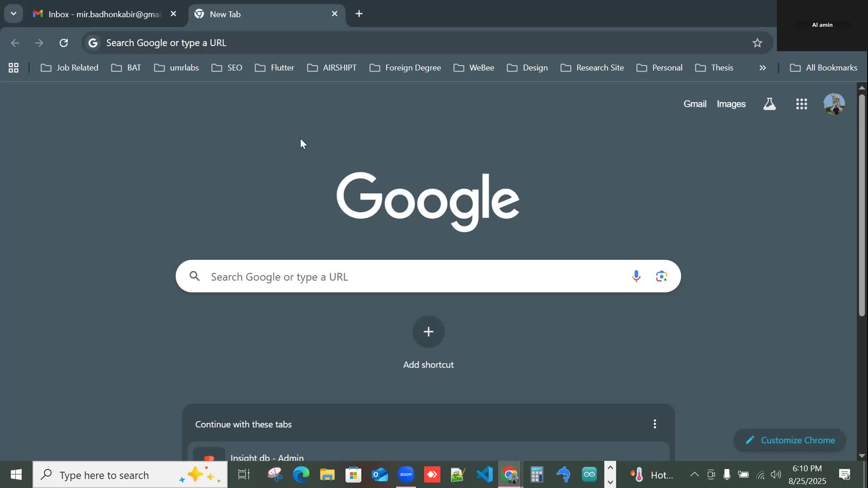Open the Images link
The height and width of the screenshot is (488, 868).
[731, 104]
